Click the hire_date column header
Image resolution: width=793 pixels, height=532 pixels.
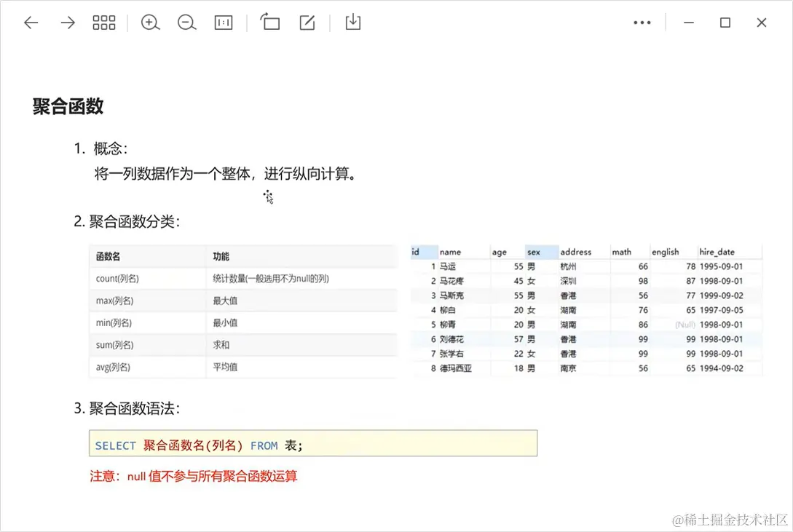[x=729, y=252]
